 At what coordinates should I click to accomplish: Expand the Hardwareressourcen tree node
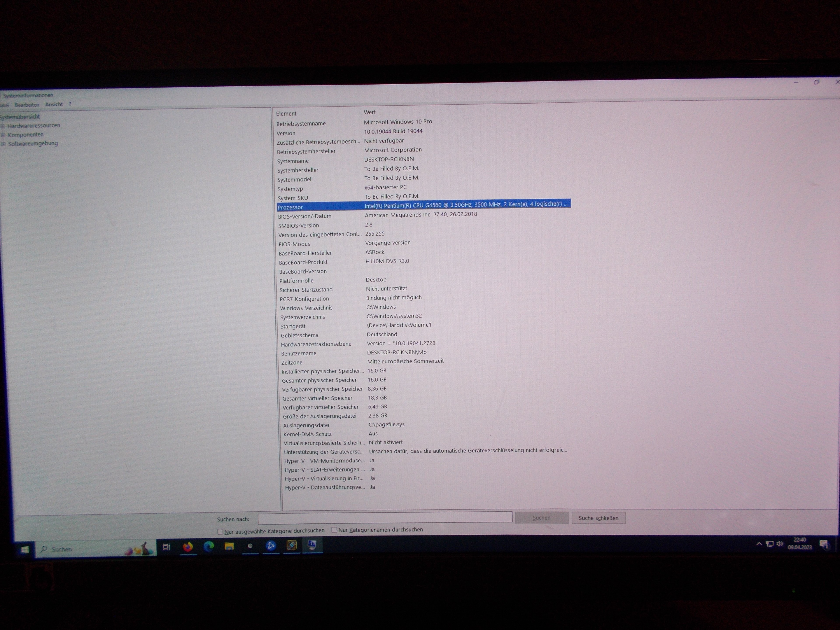(x=3, y=126)
